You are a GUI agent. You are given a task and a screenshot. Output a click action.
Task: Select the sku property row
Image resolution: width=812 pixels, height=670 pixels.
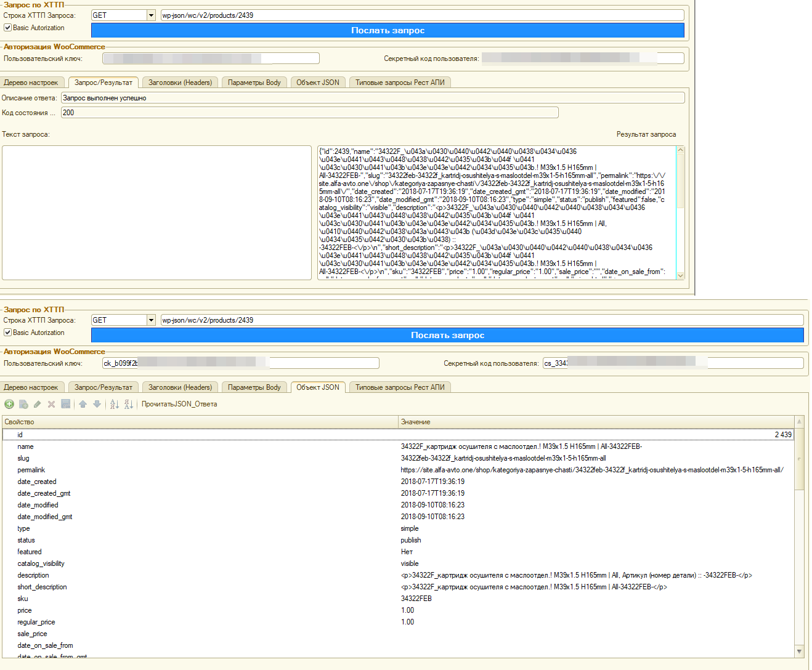398,599
